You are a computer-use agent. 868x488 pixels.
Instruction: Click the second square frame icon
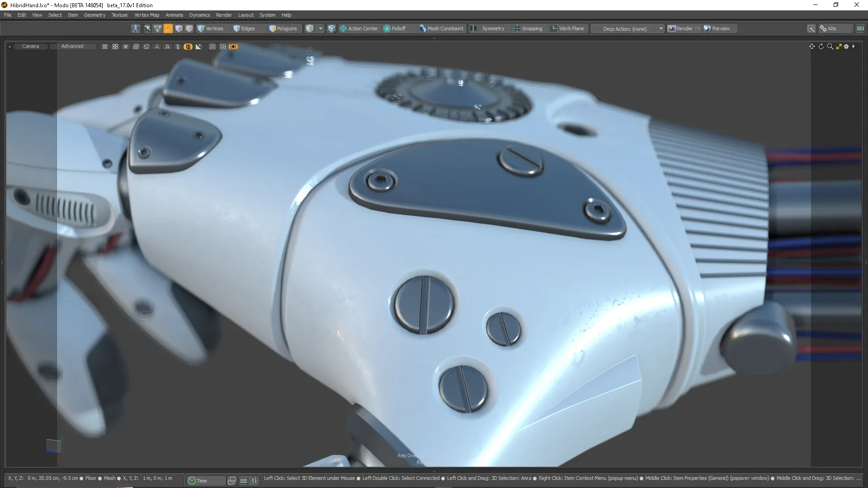[x=223, y=47]
